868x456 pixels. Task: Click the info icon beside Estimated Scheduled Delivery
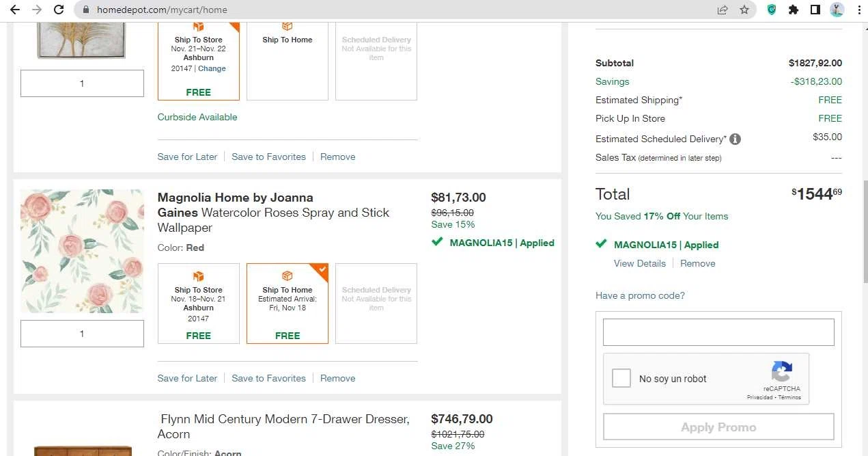[735, 139]
